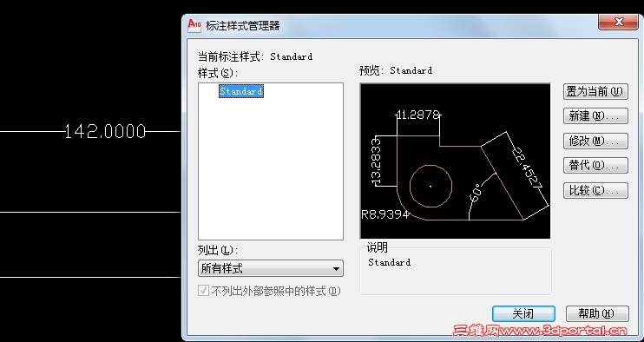Open the 比较 (Compare) dialog
The image size is (644, 342).
(595, 190)
